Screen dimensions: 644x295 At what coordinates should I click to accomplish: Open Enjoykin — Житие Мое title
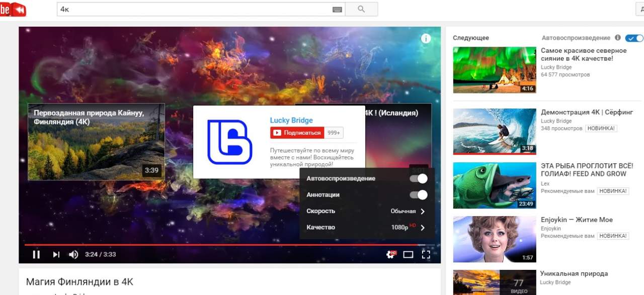coord(577,220)
